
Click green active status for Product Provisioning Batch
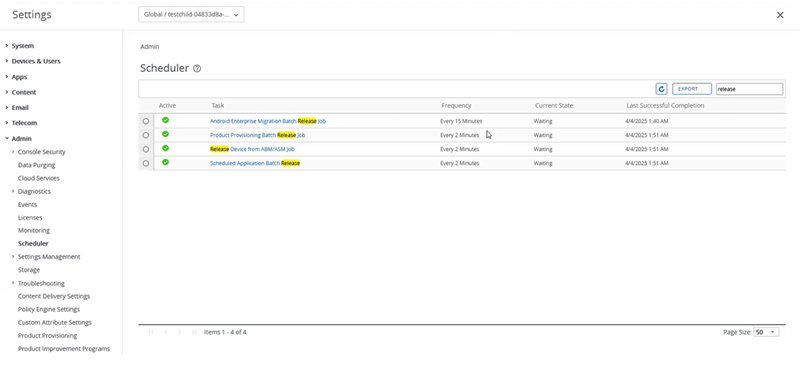166,134
